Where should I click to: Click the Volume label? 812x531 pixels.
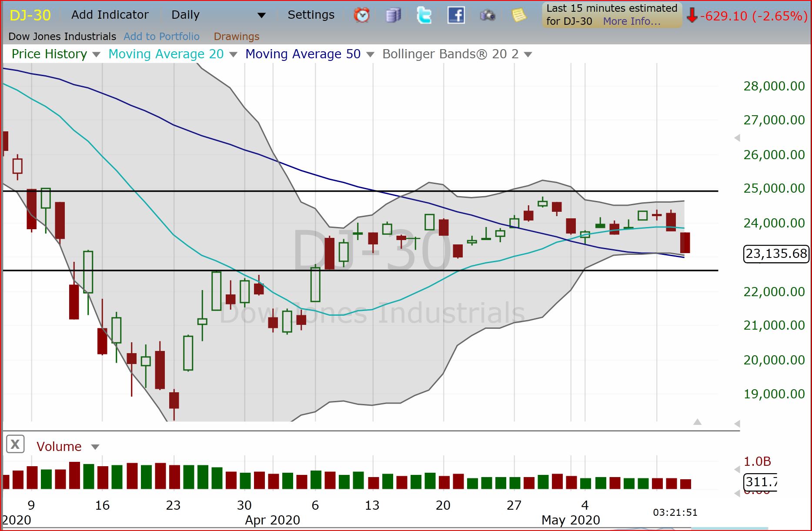click(59, 447)
